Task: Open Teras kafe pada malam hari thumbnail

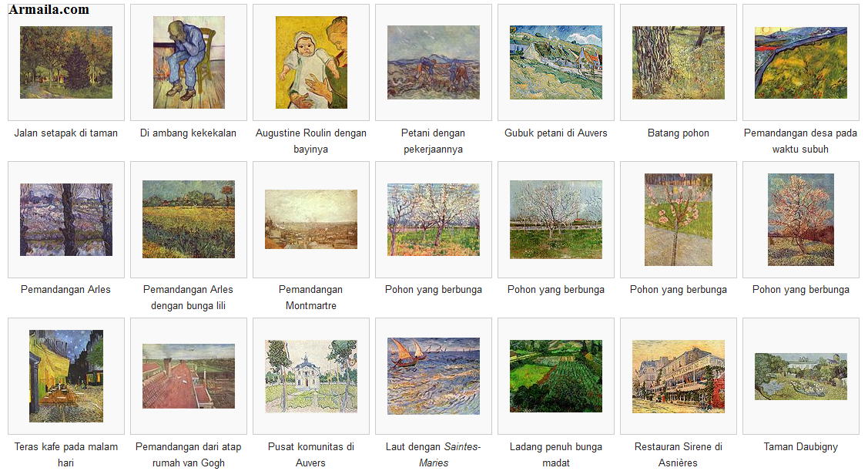Action: (x=66, y=376)
